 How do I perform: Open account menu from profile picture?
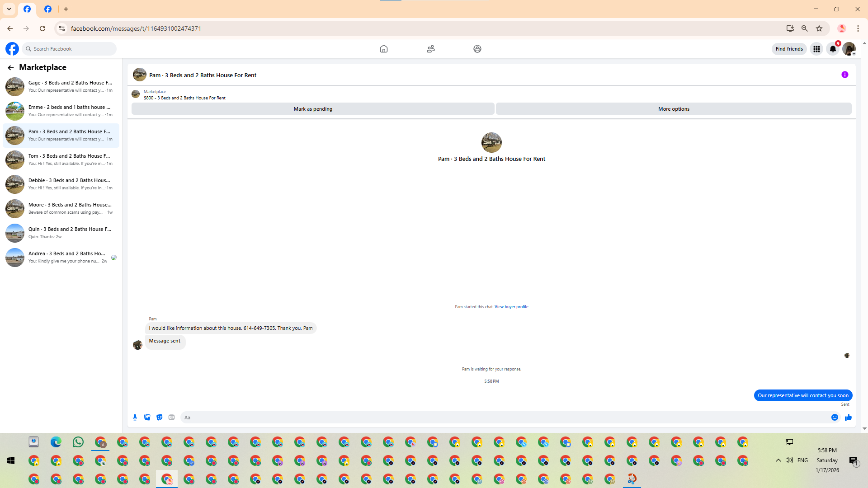pyautogui.click(x=849, y=49)
